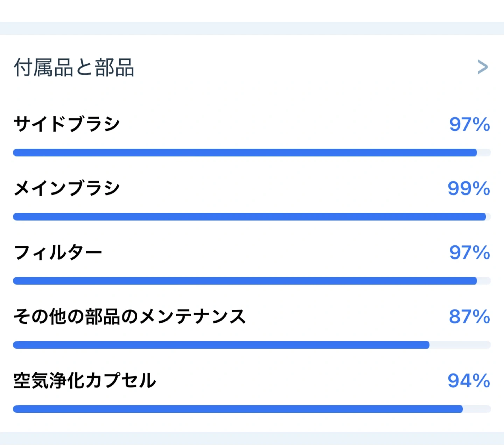
Task: Select the サイドブラシ label
Action: 66,124
